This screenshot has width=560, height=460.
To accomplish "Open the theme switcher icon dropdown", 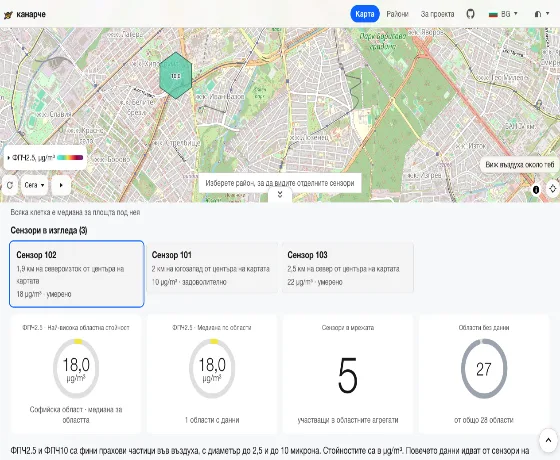I will click(541, 14).
